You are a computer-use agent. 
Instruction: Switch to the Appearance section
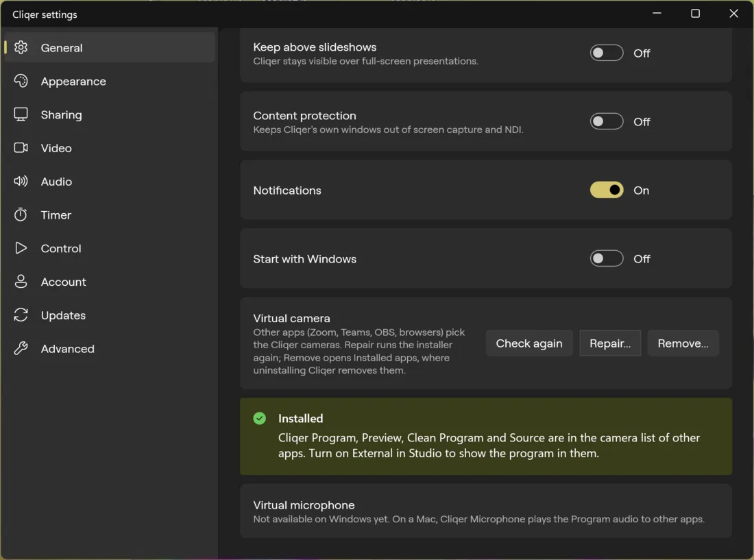[110, 81]
